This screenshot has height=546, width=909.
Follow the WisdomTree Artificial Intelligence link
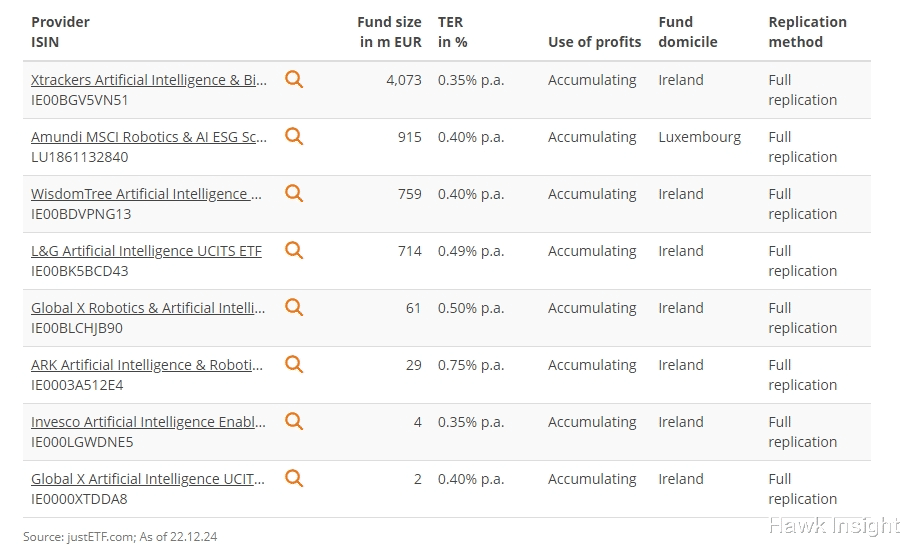coord(146,194)
